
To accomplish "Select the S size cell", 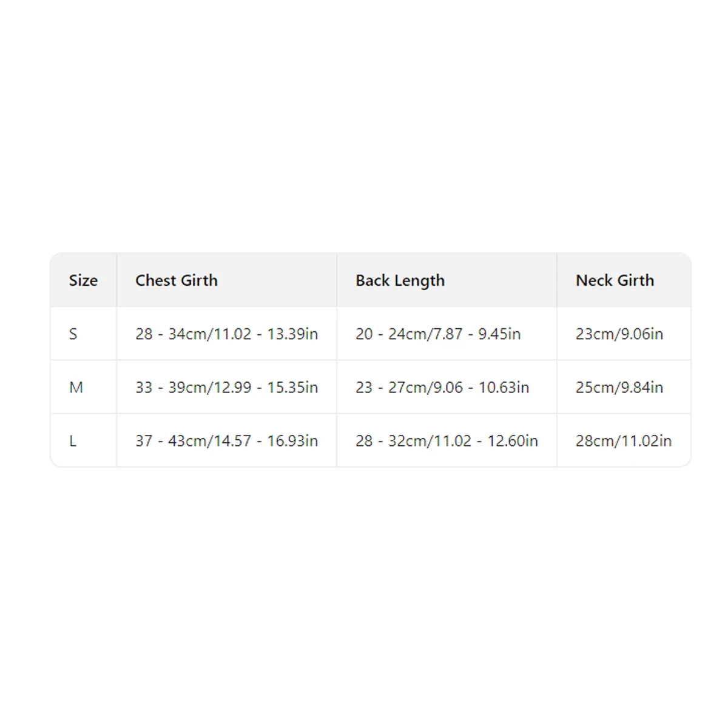I will (83, 334).
